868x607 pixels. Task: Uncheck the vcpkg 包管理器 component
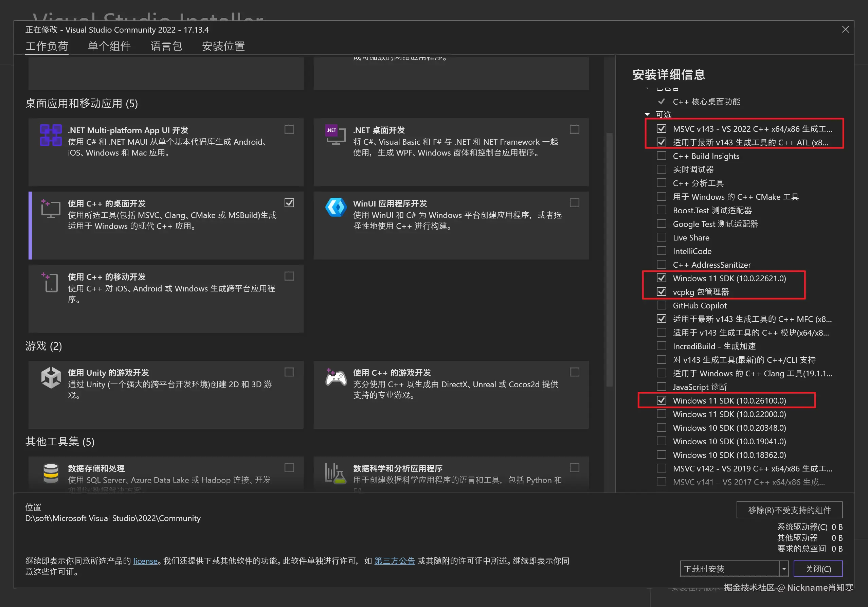click(x=661, y=291)
